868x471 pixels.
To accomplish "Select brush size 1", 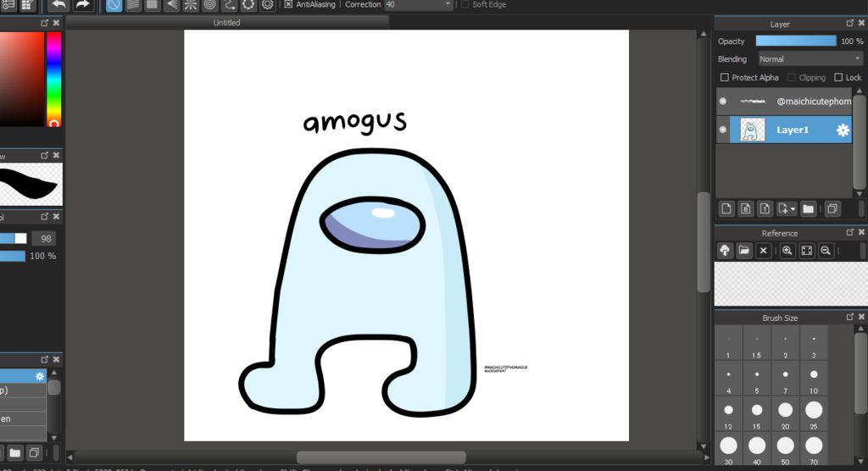I will coord(728,344).
